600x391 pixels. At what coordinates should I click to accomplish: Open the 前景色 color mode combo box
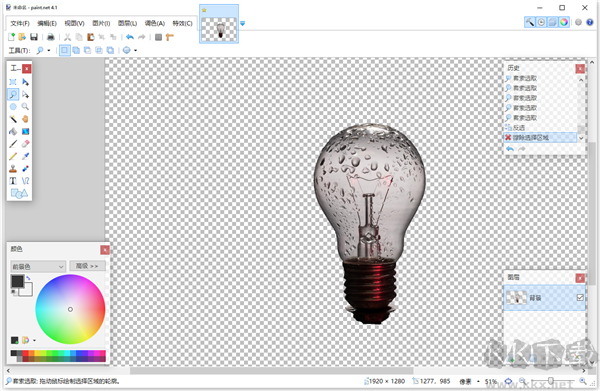pos(38,266)
